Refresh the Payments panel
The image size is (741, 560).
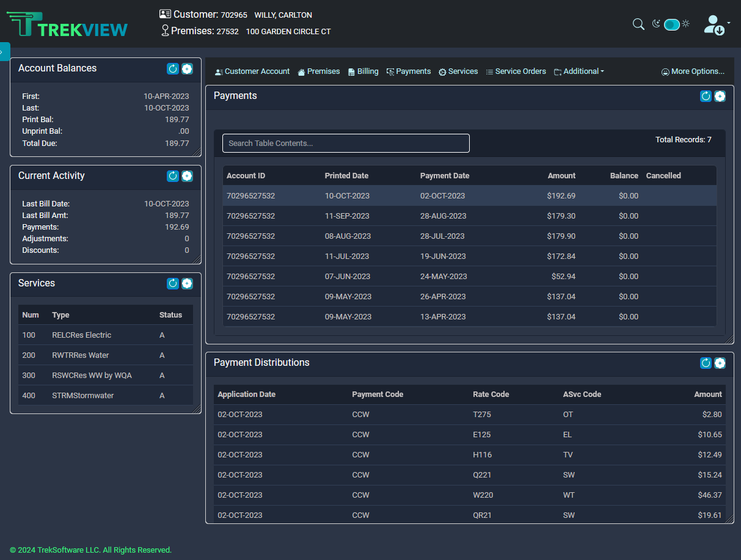coord(706,96)
